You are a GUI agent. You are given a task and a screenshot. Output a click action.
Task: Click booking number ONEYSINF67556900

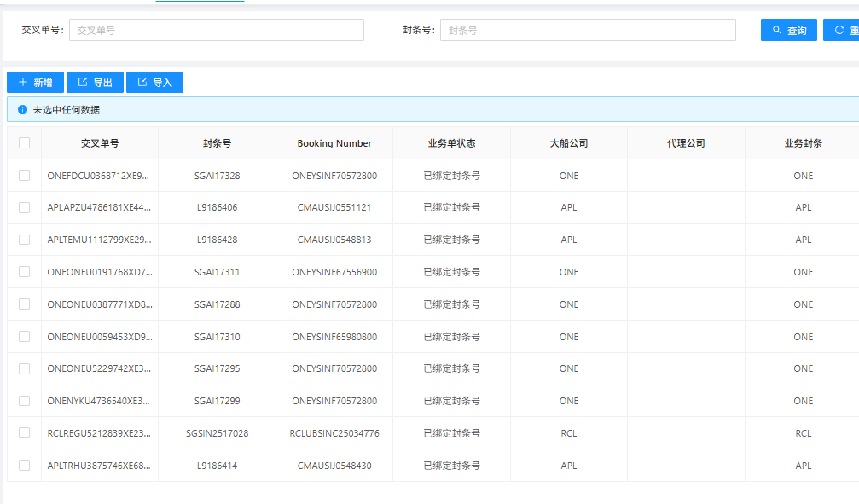click(x=334, y=272)
